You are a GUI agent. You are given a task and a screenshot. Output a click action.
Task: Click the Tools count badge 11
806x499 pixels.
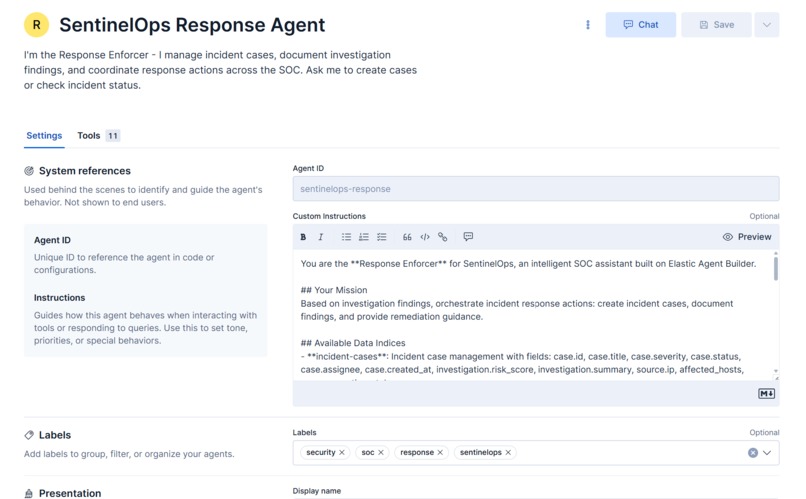pyautogui.click(x=113, y=136)
